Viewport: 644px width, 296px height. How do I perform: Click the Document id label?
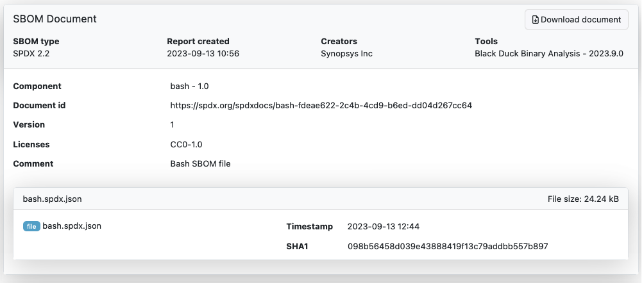click(x=39, y=105)
